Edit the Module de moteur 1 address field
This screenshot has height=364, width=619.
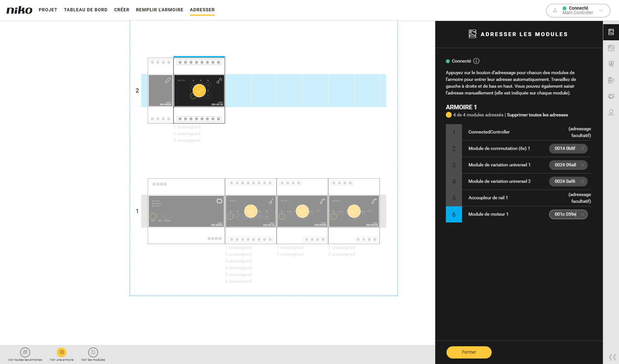pos(565,214)
